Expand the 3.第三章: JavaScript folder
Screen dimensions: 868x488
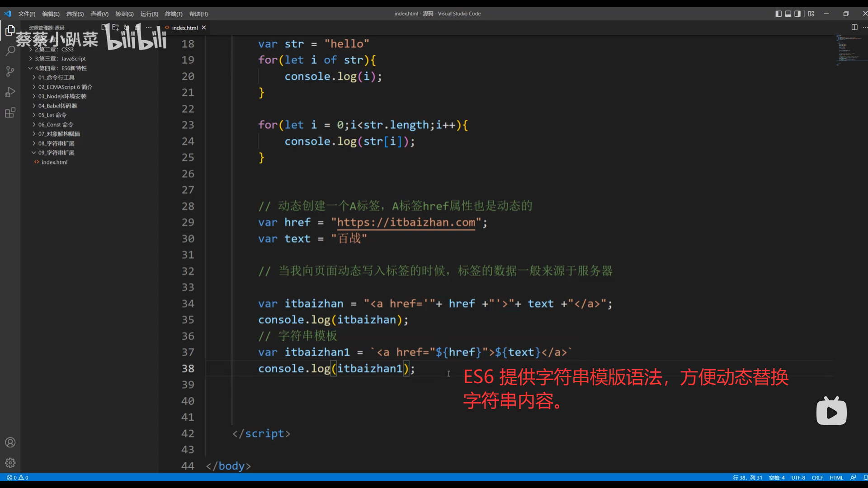click(x=60, y=59)
